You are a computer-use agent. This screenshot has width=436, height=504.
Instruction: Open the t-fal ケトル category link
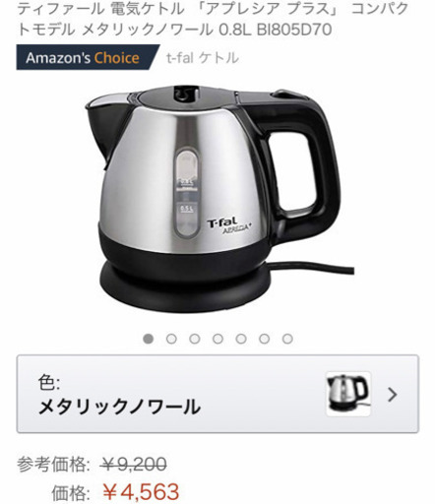pyautogui.click(x=202, y=58)
